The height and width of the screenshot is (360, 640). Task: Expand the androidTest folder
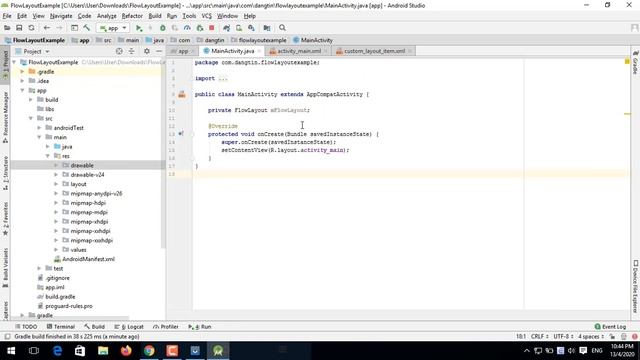coord(40,128)
